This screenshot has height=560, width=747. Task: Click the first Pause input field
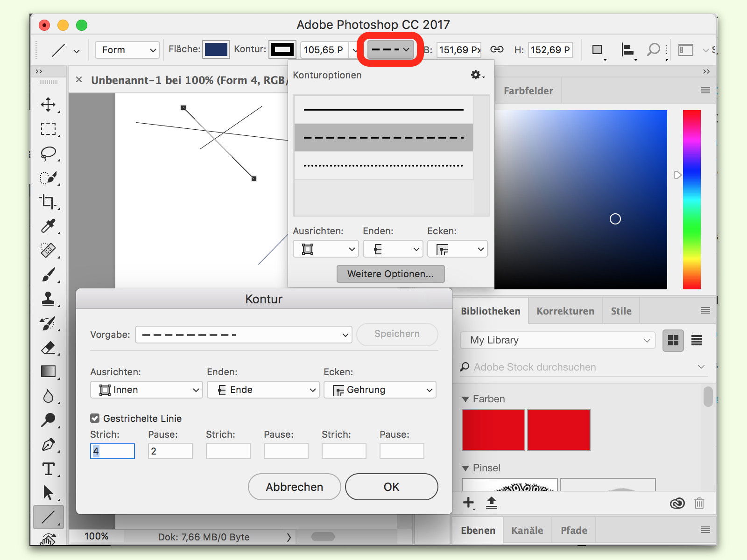coord(170,451)
